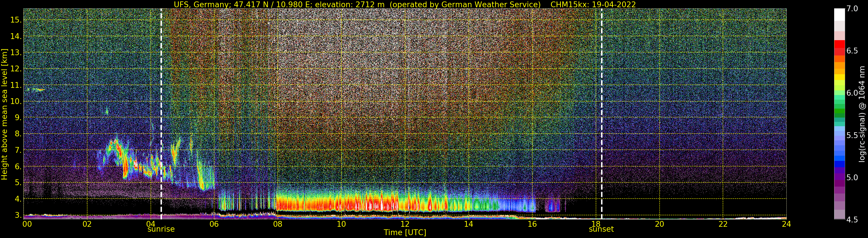This screenshot has width=868, height=238.
Task: Click the time axis tick "24"
Action: pos(786,224)
